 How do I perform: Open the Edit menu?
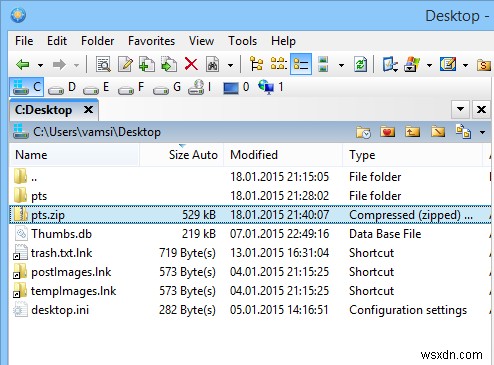(57, 41)
